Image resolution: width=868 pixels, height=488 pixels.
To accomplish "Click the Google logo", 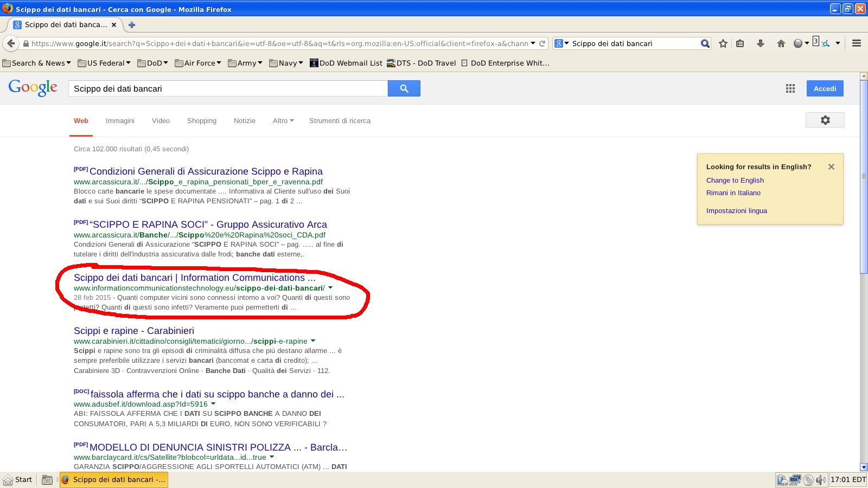I will point(33,88).
